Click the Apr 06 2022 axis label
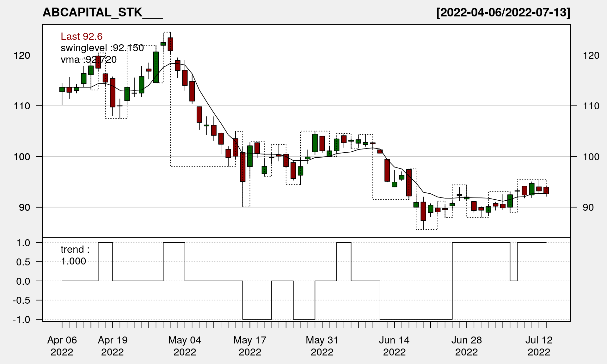The width and height of the screenshot is (607, 364). (x=62, y=346)
